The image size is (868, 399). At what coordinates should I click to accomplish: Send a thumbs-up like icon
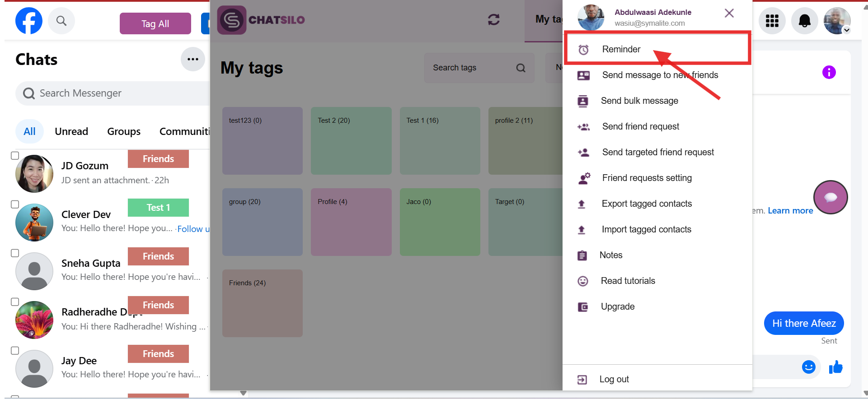(x=835, y=367)
